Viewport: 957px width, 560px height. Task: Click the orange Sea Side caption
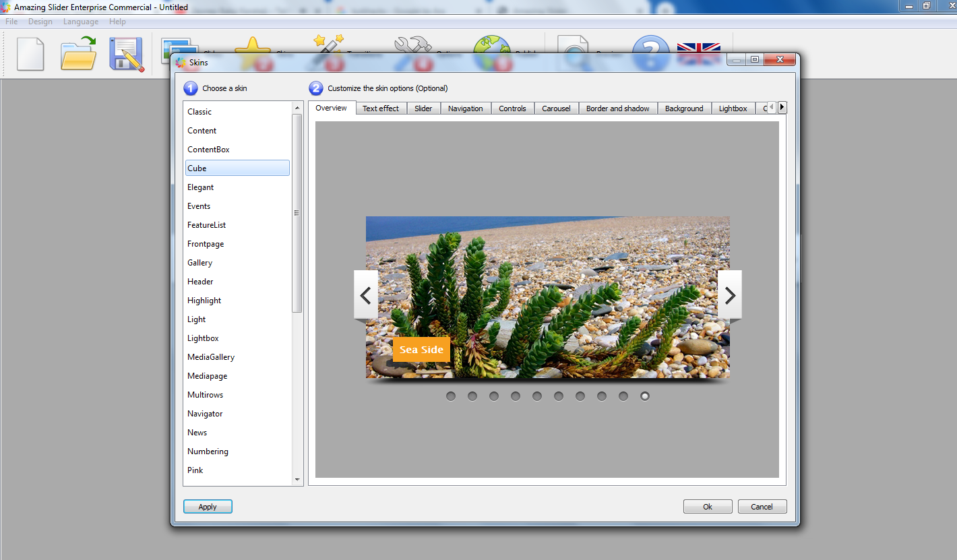[421, 349]
